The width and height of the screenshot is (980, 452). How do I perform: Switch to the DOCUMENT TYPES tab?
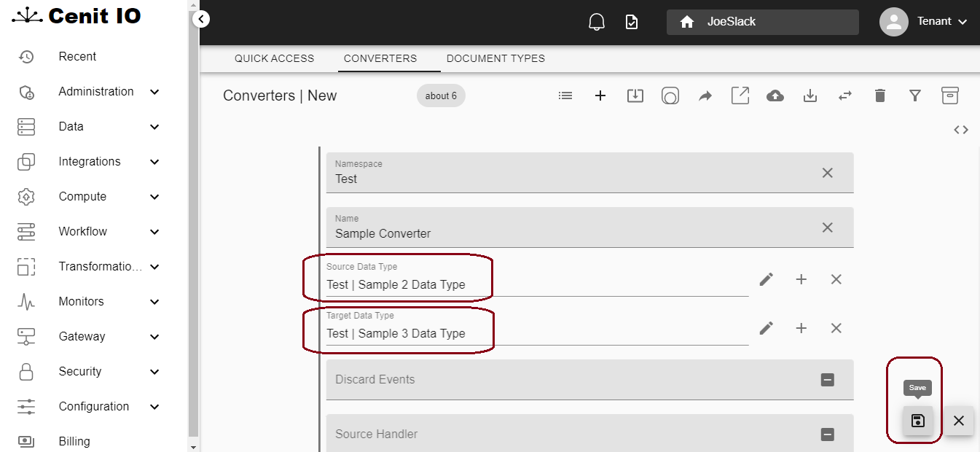[x=495, y=58]
